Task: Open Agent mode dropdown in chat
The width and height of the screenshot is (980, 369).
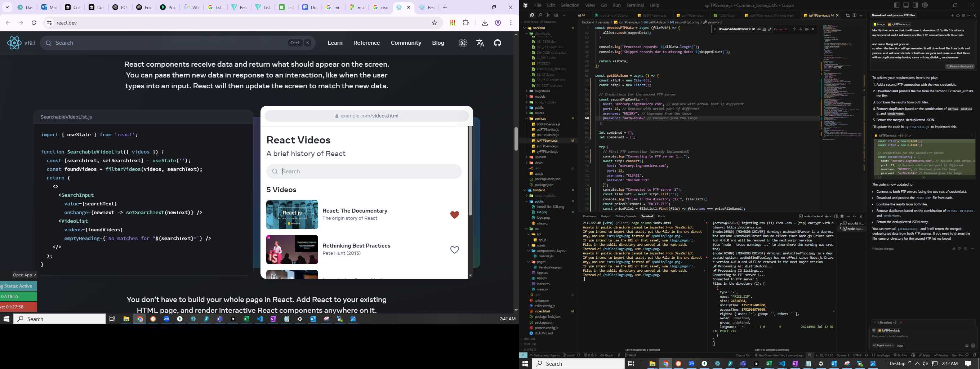Action: coord(883,346)
